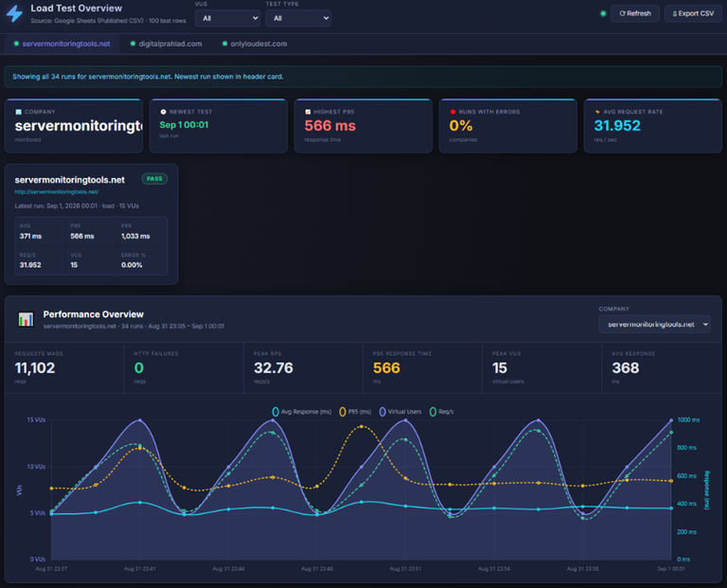Click the '0.00%' error value in card

(132, 265)
